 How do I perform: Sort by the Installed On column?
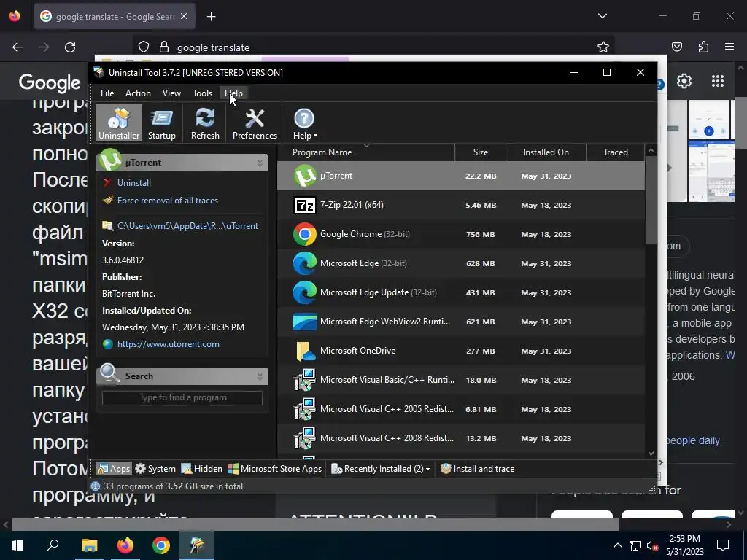point(546,152)
